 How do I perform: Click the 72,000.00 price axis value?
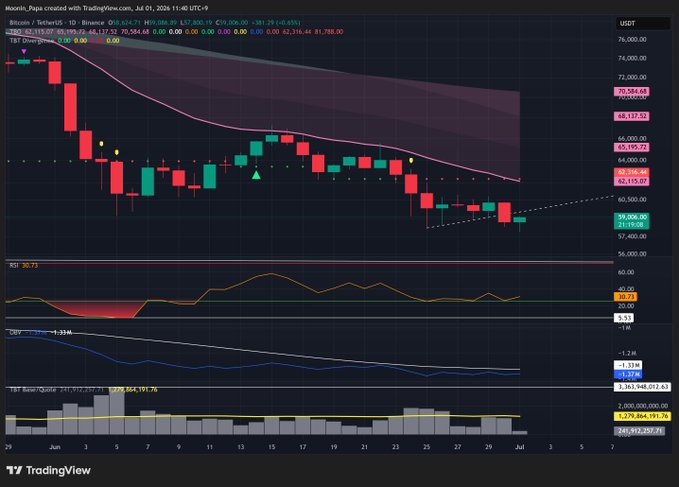tap(632, 77)
